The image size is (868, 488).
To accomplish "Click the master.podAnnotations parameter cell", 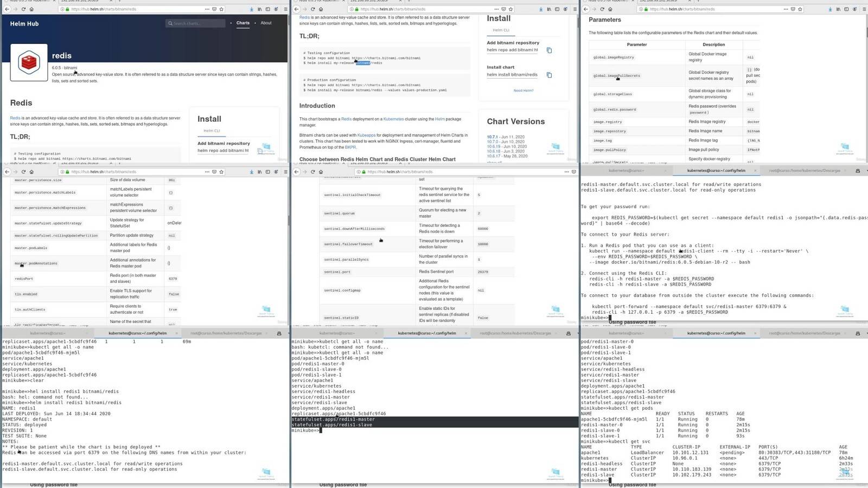I will (x=59, y=263).
